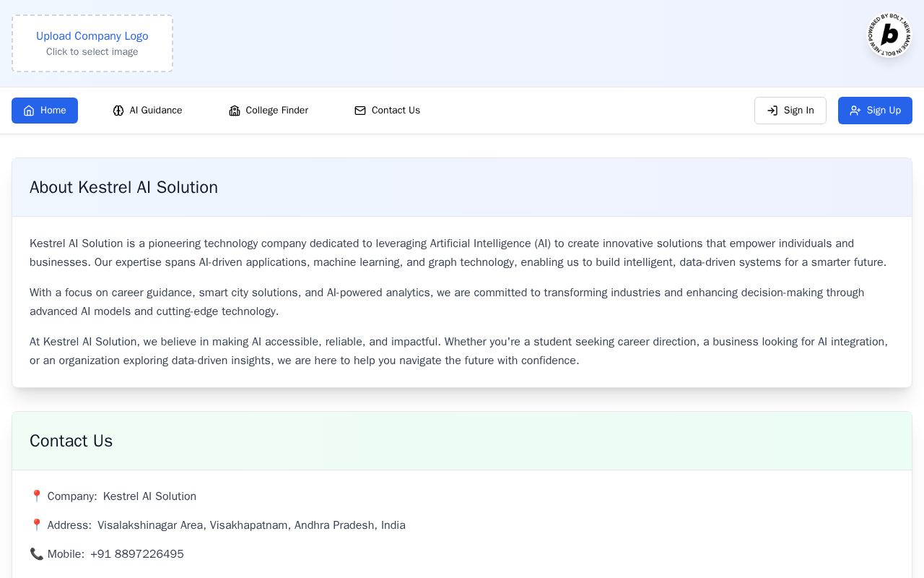This screenshot has width=924, height=578.
Task: Select the Visalakshinagar Area address text
Action: 251,525
